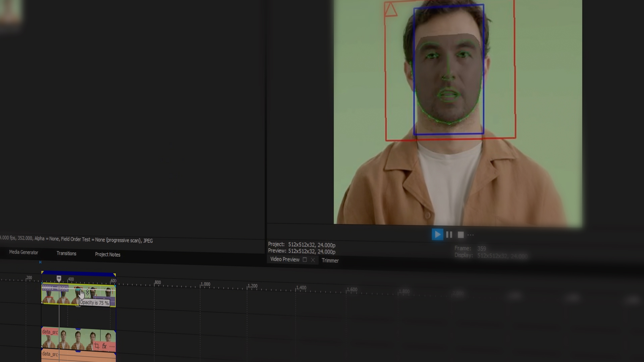Open the ellipsis menu beside Stop button
Viewport: 644px width, 362px height.
pos(471,235)
